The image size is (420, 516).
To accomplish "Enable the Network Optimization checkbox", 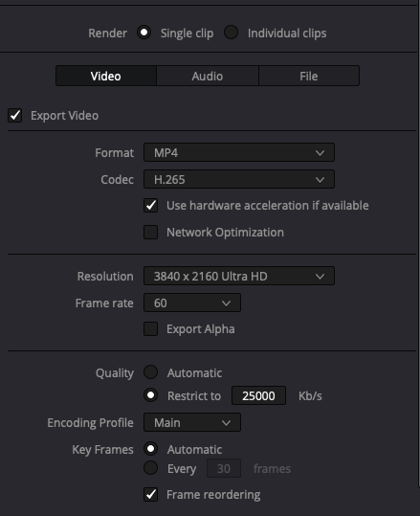I will [150, 232].
